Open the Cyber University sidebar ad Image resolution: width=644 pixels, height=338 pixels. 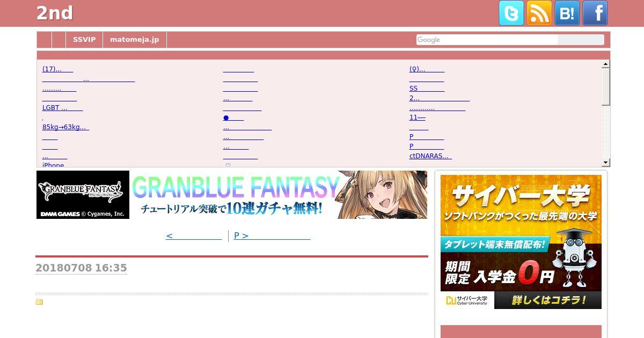coord(521,241)
